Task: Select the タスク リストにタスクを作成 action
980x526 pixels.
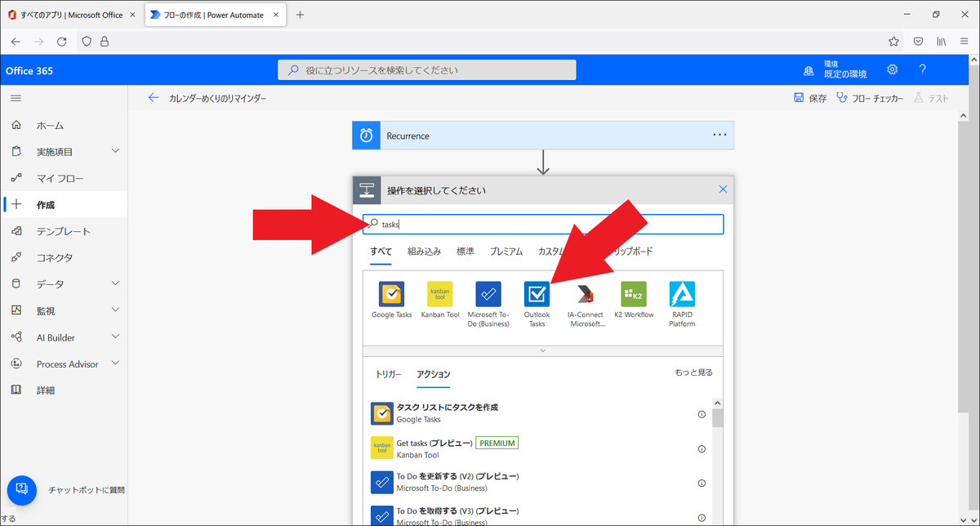Action: [537, 413]
